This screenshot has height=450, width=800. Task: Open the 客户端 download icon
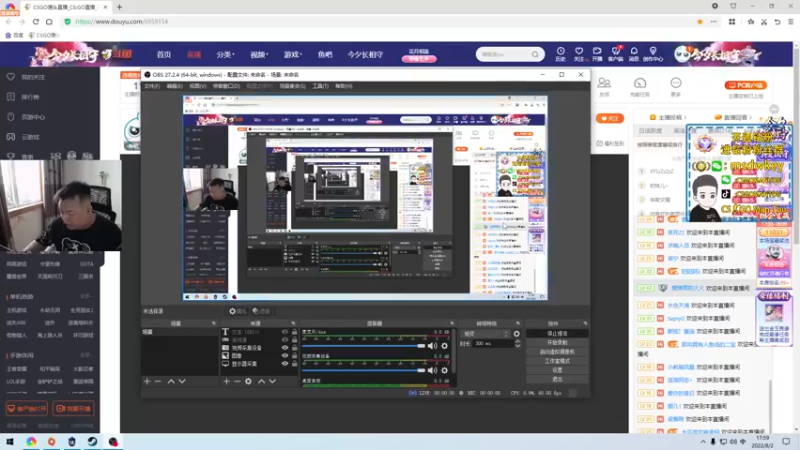coord(615,54)
